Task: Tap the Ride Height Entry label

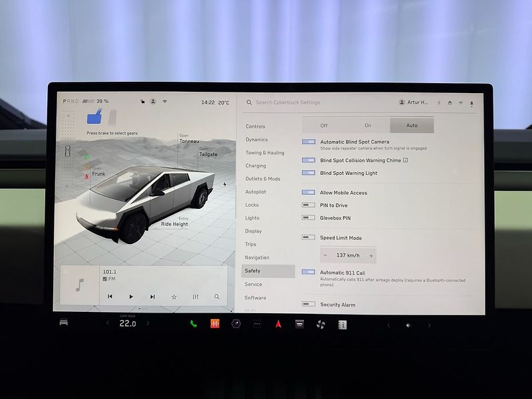Action: 174,222
